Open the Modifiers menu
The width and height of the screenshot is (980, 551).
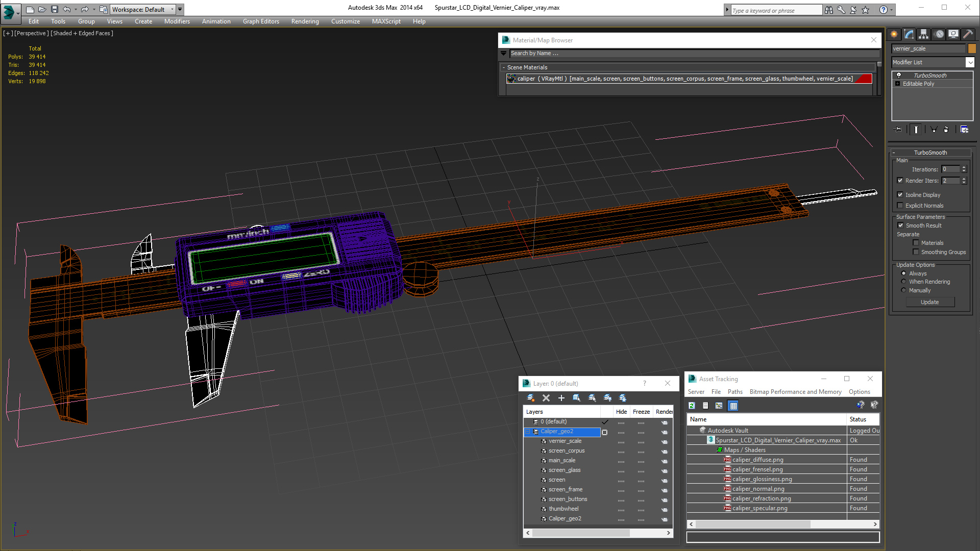tap(177, 21)
